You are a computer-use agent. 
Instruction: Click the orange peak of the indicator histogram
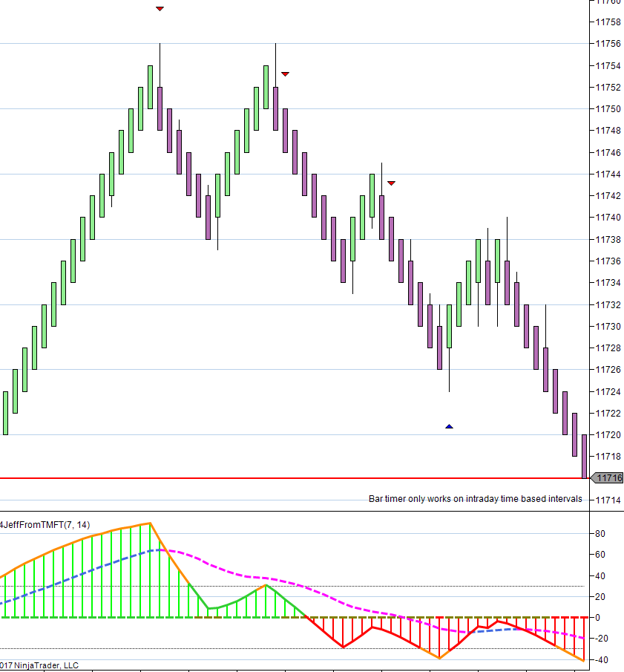click(151, 523)
